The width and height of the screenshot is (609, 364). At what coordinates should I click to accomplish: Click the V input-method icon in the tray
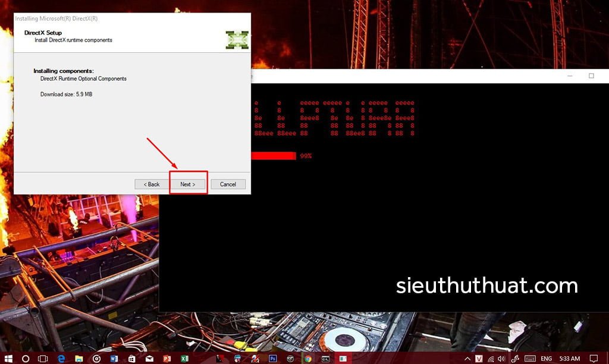pos(479,359)
